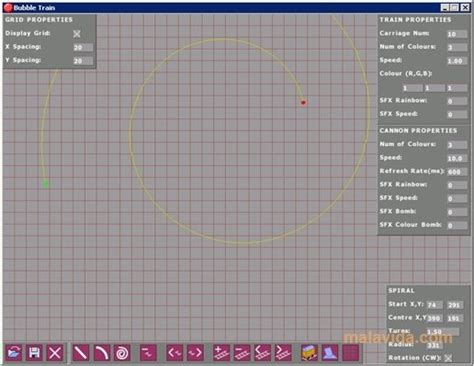Select the curved arc track tool

tap(101, 352)
